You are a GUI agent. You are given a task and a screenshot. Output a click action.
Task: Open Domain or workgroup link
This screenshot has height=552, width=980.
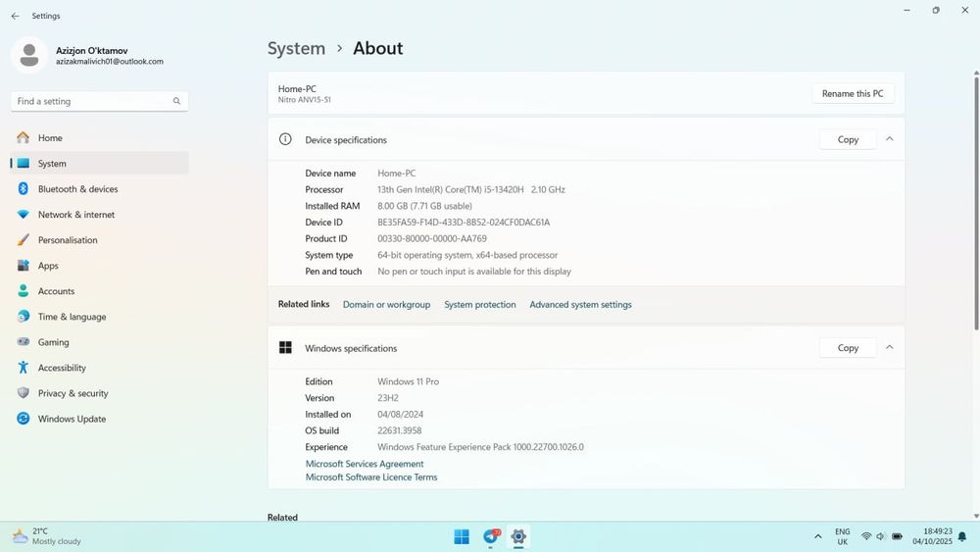386,305
